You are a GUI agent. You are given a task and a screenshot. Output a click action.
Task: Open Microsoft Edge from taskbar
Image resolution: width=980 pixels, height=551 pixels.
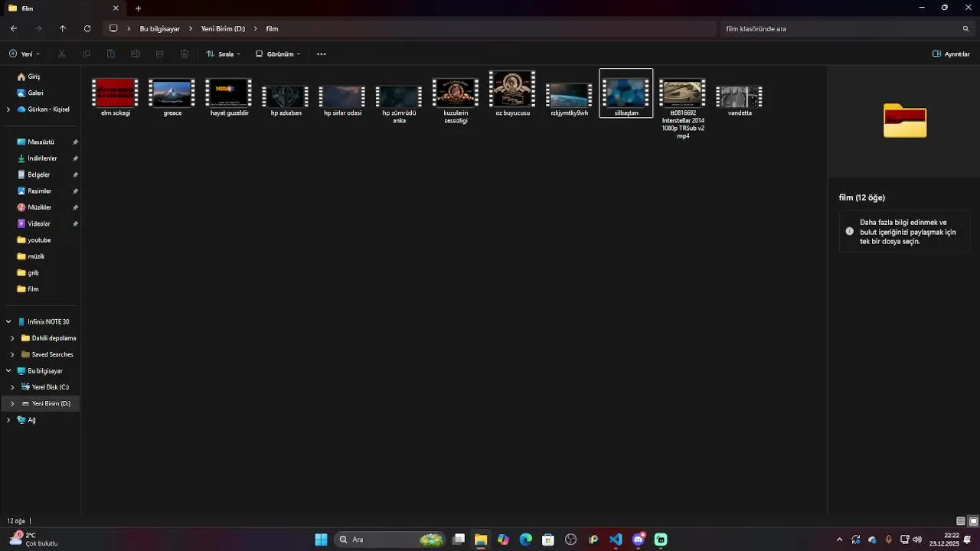click(526, 540)
